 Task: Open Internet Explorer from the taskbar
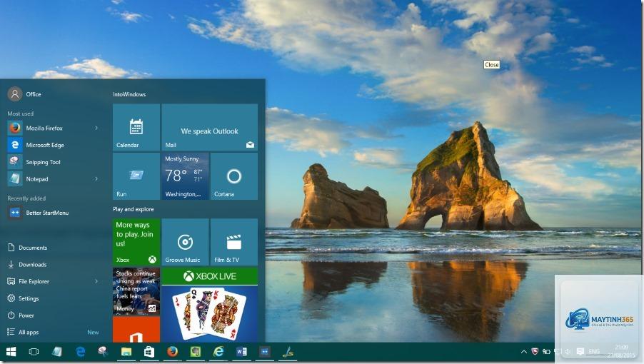(x=218, y=352)
